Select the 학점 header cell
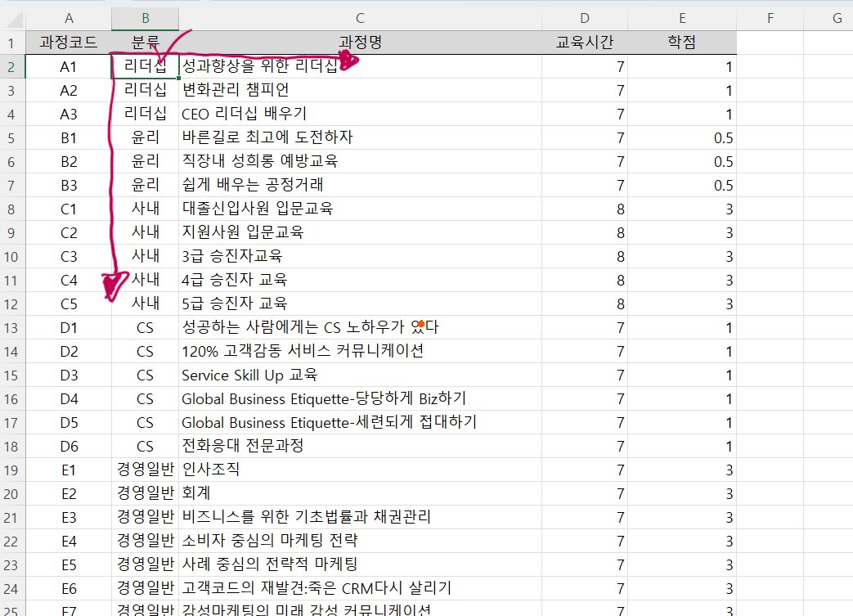This screenshot has height=616, width=853. click(x=681, y=41)
